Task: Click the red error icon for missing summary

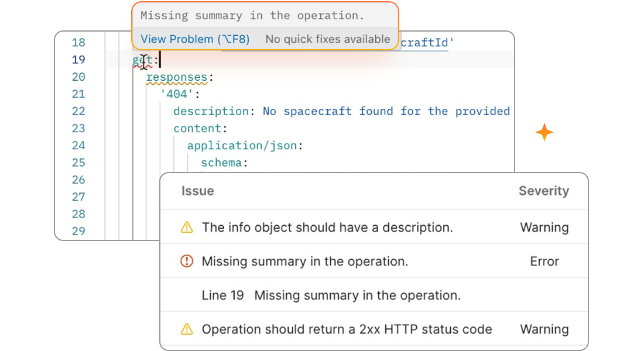Action: click(186, 261)
